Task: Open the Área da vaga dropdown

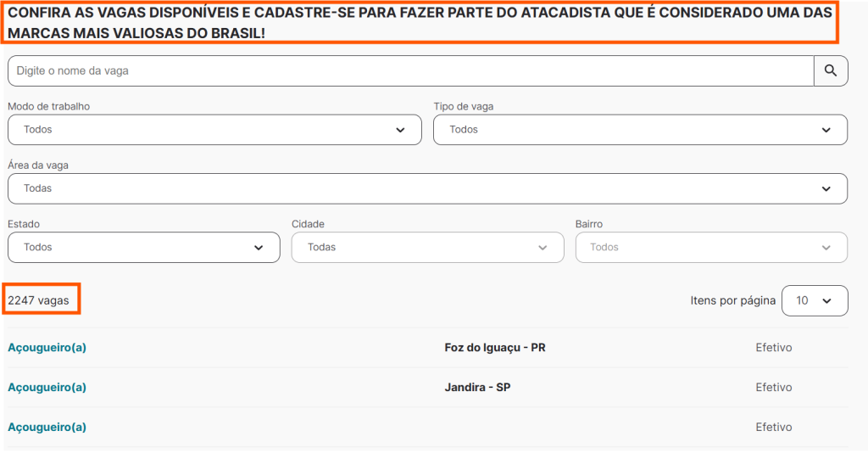Action: click(427, 188)
